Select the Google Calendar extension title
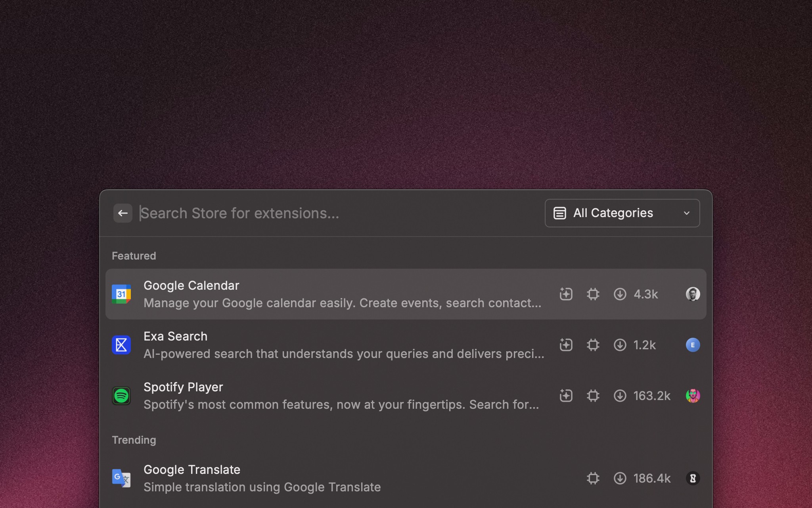Screen dimensions: 812x508 click(x=191, y=285)
